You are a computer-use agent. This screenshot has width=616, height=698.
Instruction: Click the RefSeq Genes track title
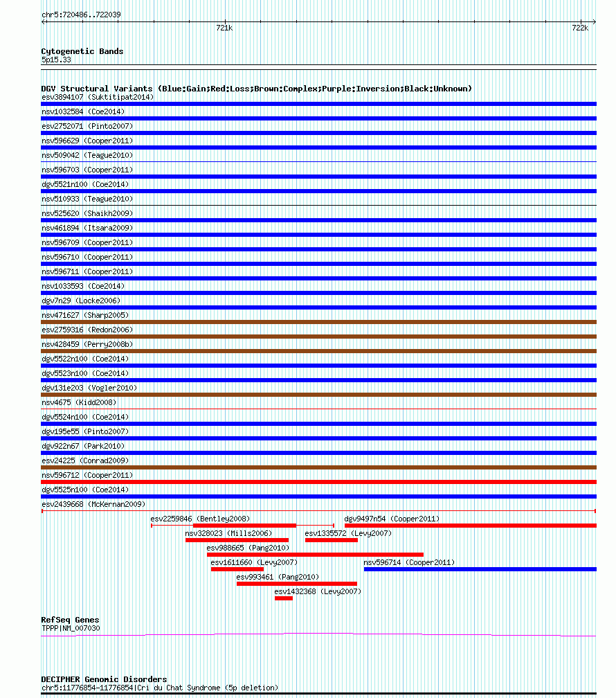point(70,620)
